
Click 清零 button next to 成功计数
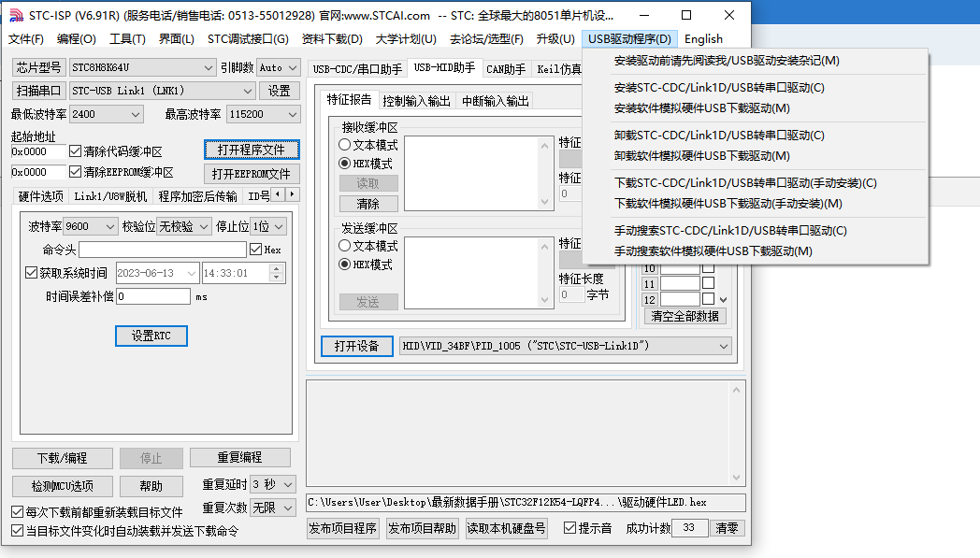click(727, 528)
